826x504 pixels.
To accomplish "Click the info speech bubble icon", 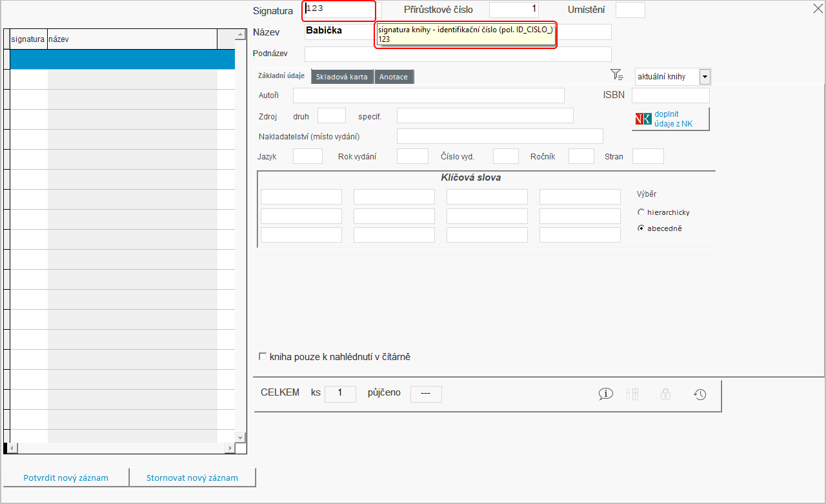I will coord(605,394).
